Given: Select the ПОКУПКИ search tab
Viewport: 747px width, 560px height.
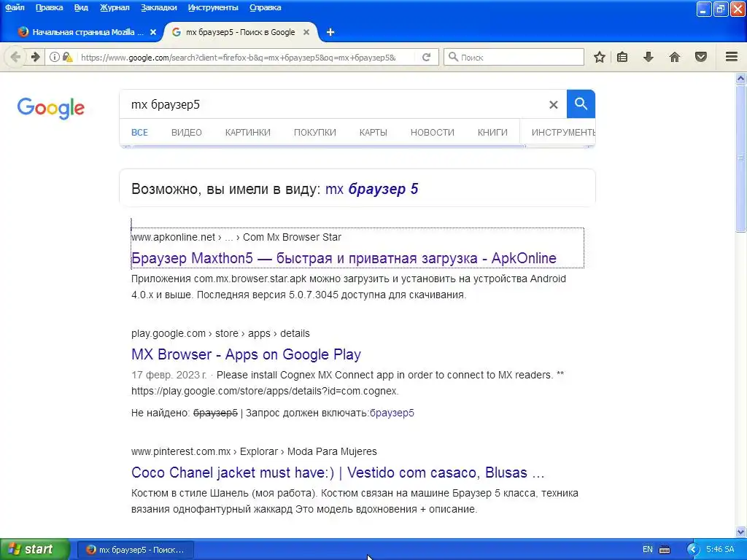Looking at the screenshot, I should [x=315, y=133].
